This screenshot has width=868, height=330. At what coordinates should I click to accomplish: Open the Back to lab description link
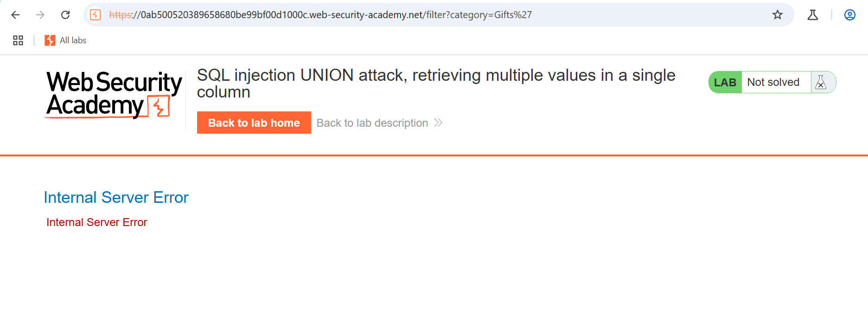[x=372, y=123]
